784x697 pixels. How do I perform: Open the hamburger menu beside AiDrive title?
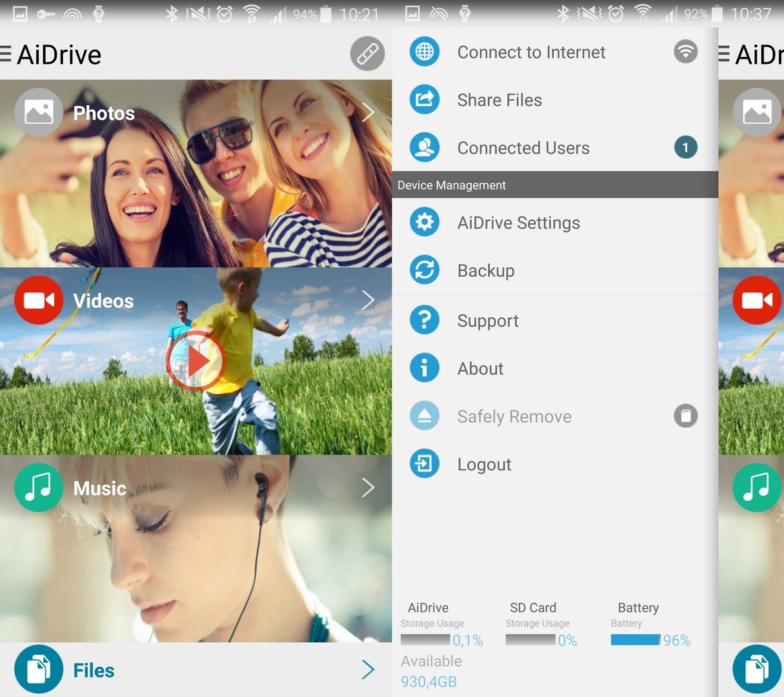(x=6, y=54)
